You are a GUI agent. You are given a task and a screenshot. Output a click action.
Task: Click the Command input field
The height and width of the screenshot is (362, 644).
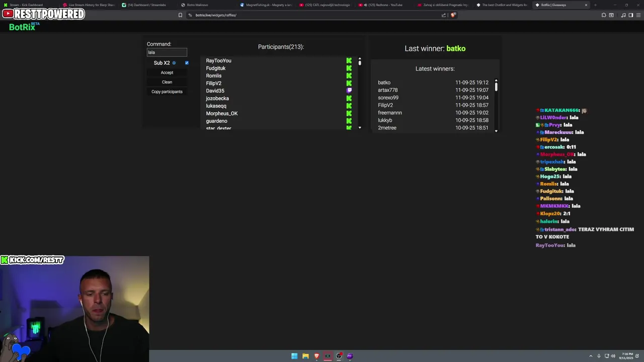point(167,52)
